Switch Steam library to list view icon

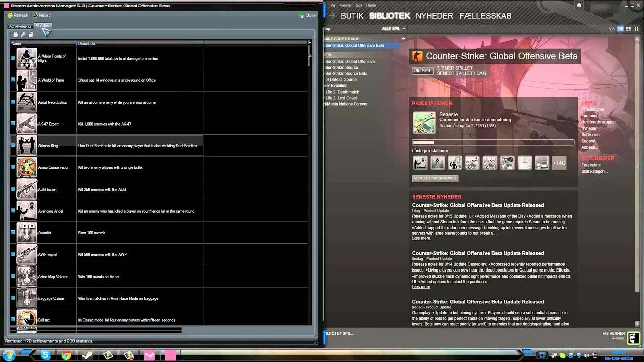coord(628,29)
